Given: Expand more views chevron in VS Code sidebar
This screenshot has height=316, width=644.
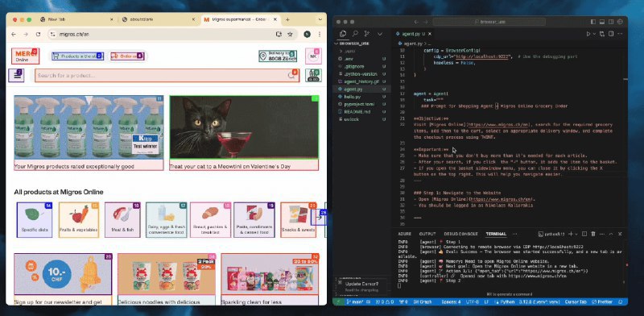Looking at the screenshot, I should pyautogui.click(x=380, y=34).
